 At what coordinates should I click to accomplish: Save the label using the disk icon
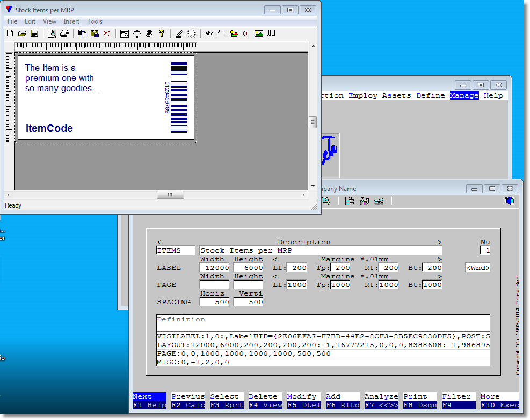pyautogui.click(x=34, y=33)
